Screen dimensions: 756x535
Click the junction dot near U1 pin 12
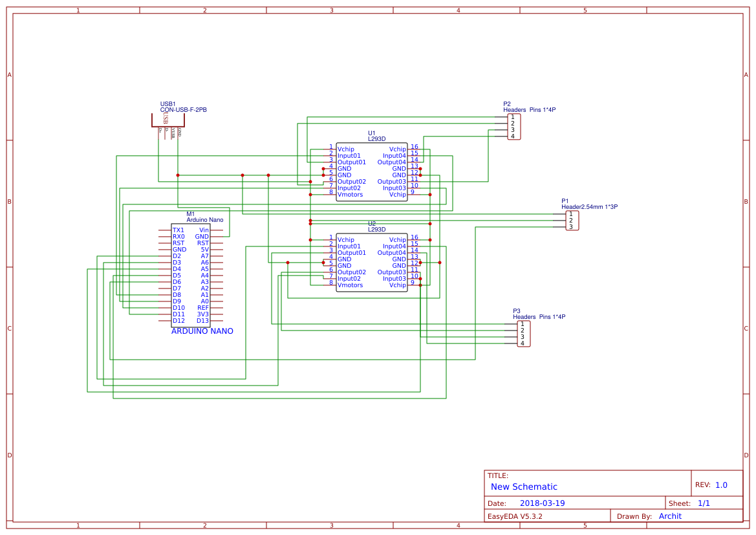[x=420, y=175]
